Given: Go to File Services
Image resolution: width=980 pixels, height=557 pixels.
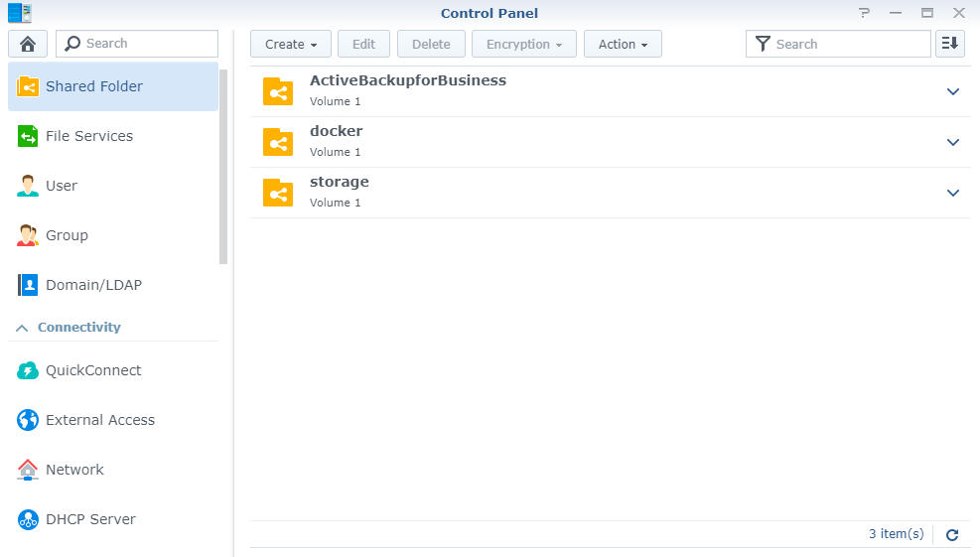Looking at the screenshot, I should (88, 136).
